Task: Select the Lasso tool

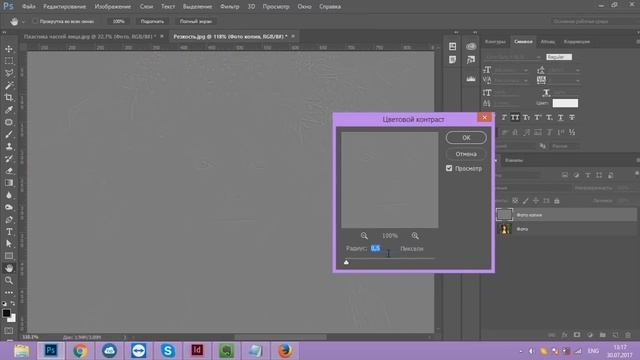Action: [9, 73]
